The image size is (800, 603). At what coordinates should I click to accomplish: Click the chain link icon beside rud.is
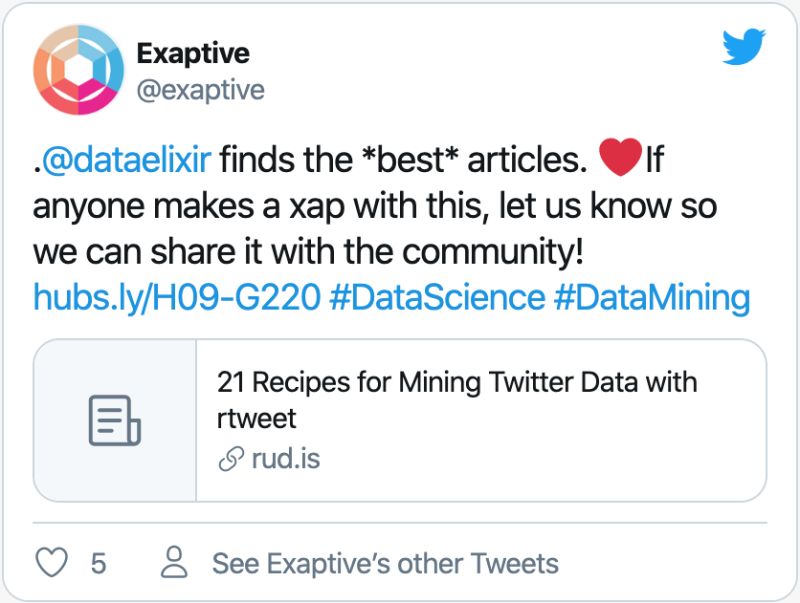(x=229, y=460)
